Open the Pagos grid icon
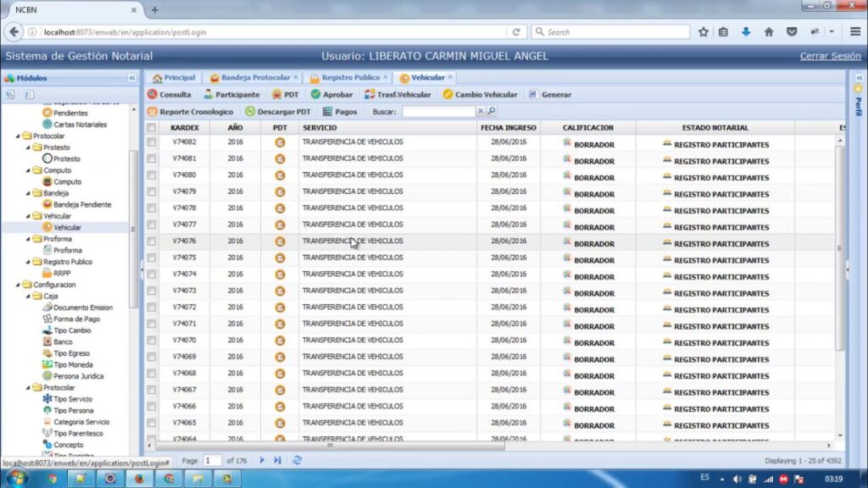The width and height of the screenshot is (868, 488). [328, 112]
